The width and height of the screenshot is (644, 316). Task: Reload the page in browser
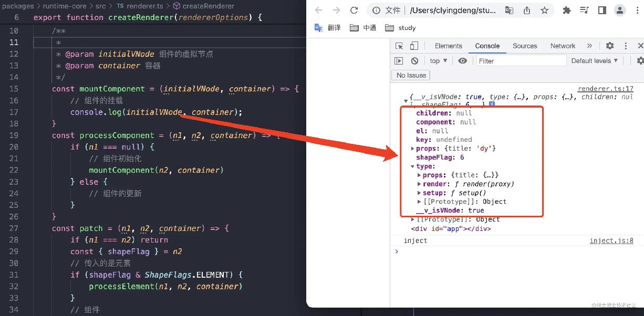(x=354, y=10)
